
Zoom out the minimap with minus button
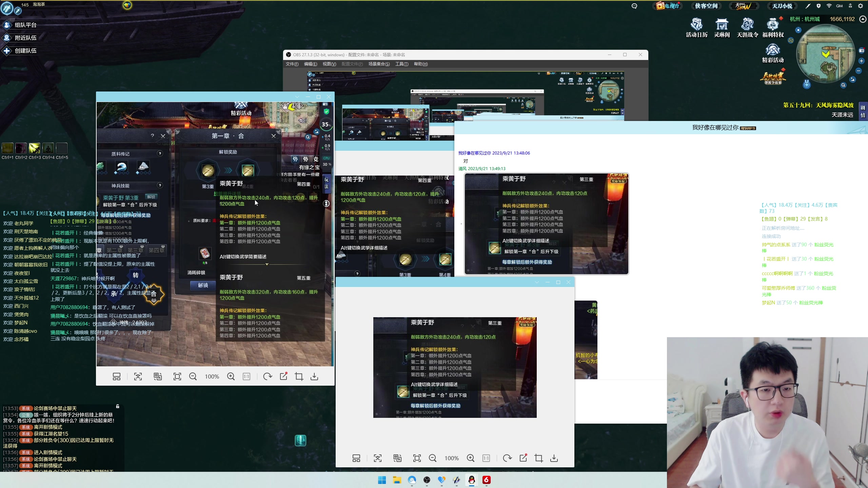(859, 71)
